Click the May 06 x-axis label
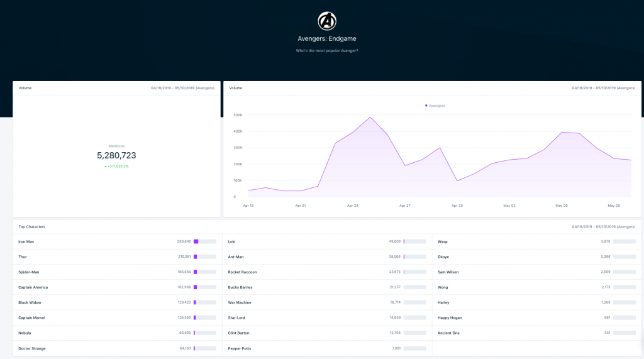This screenshot has height=359, width=644. 562,206
